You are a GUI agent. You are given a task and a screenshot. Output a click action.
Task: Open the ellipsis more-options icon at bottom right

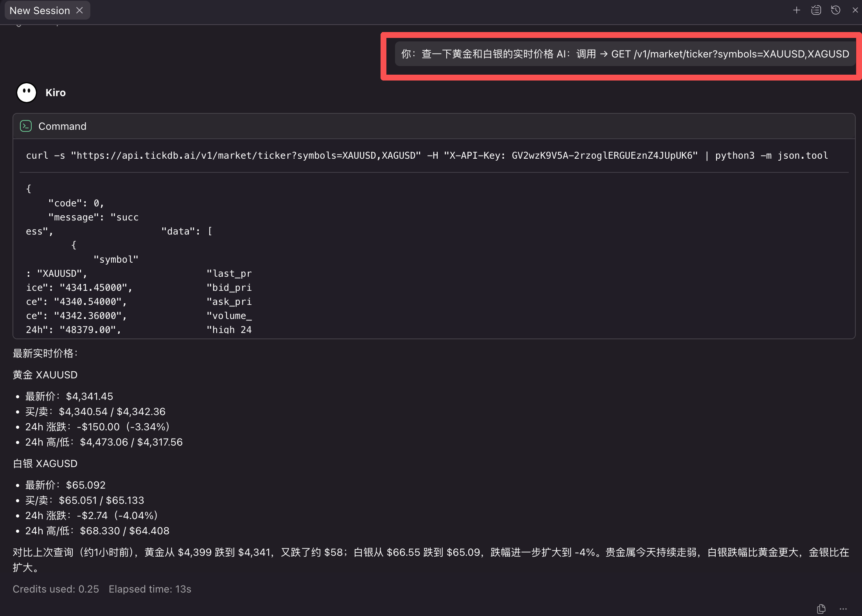coord(844,610)
